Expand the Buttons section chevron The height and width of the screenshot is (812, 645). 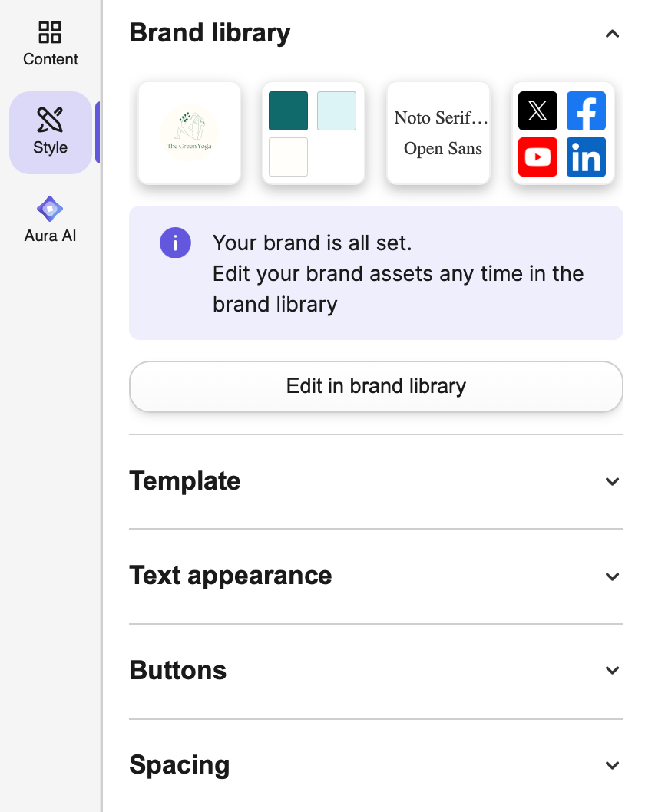point(612,671)
